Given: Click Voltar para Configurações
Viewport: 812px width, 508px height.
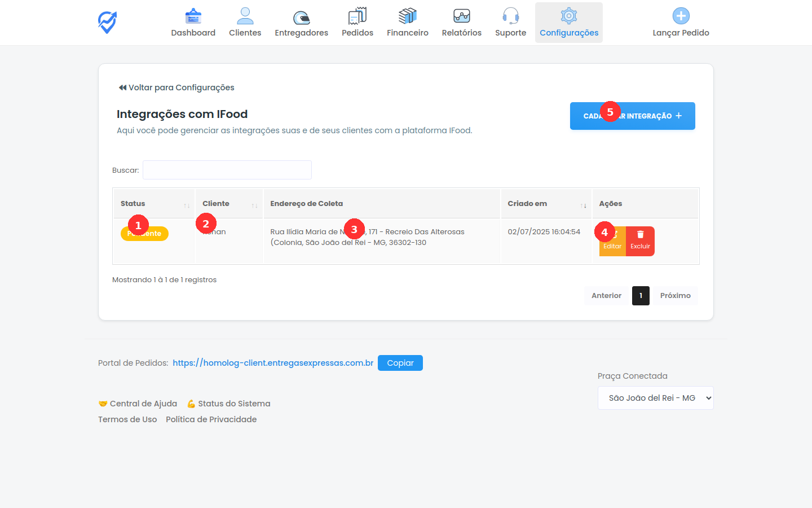Looking at the screenshot, I should tap(175, 87).
